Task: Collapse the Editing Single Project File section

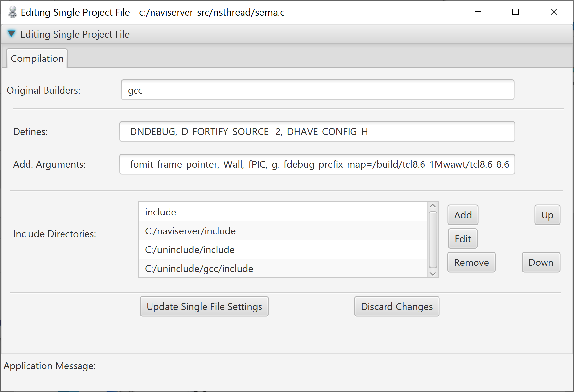Action: (11, 34)
